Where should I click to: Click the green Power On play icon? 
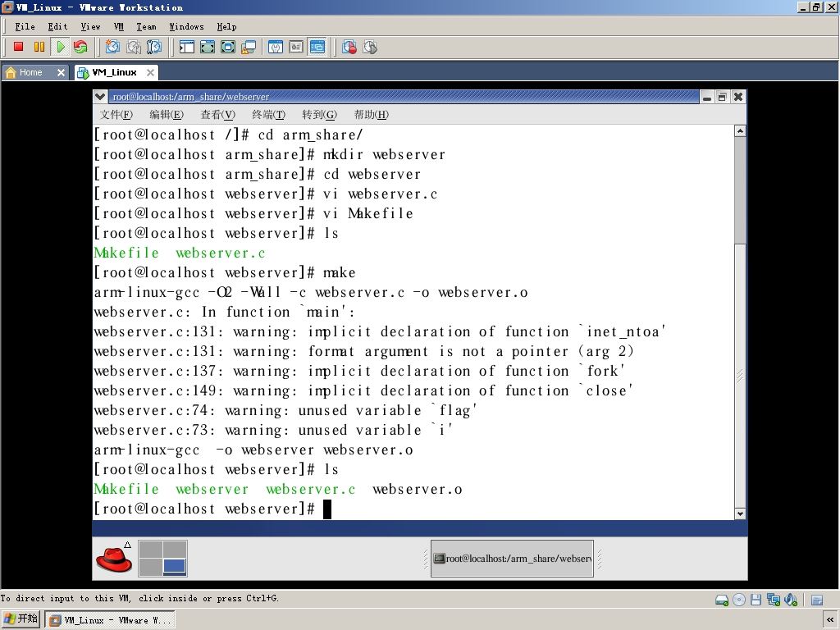pyautogui.click(x=60, y=47)
